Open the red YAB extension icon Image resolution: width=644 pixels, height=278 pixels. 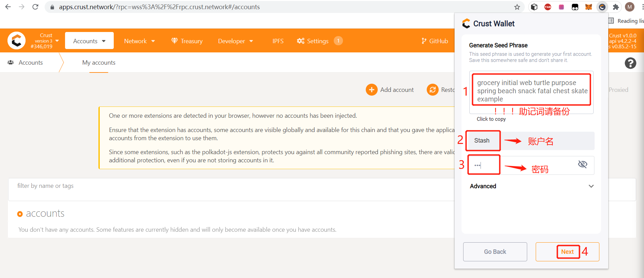(548, 7)
